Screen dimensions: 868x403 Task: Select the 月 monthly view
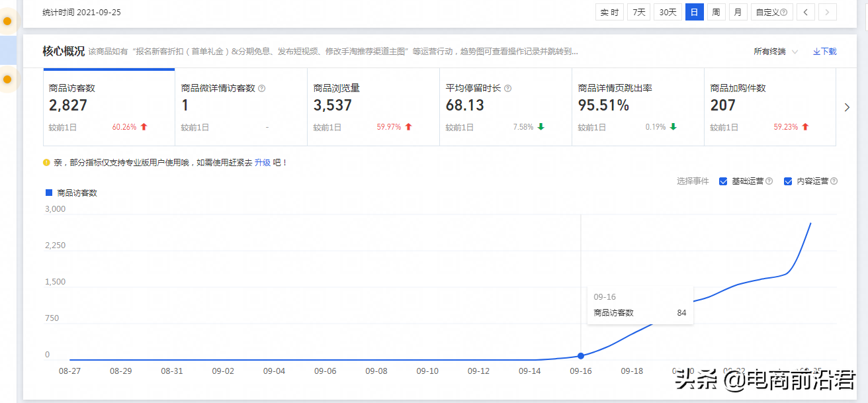click(738, 12)
